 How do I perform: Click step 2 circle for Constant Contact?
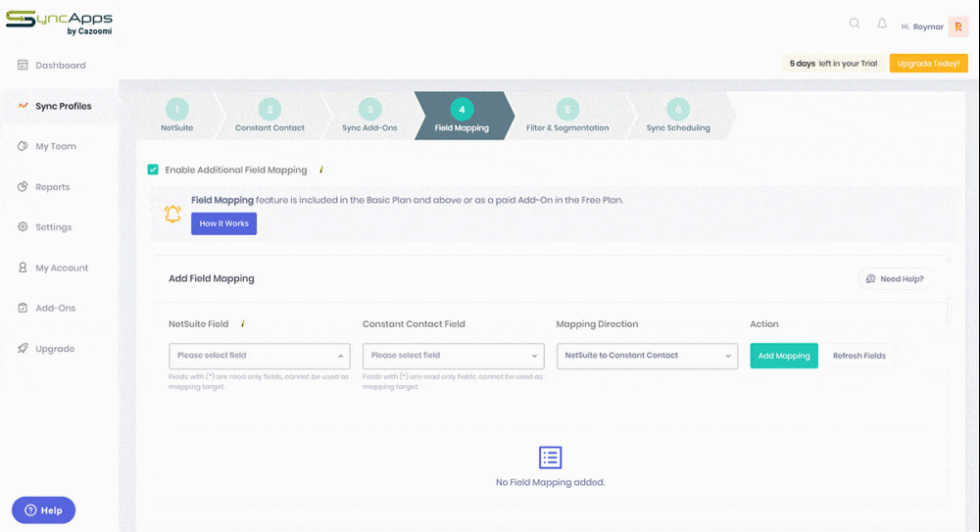pos(269,110)
